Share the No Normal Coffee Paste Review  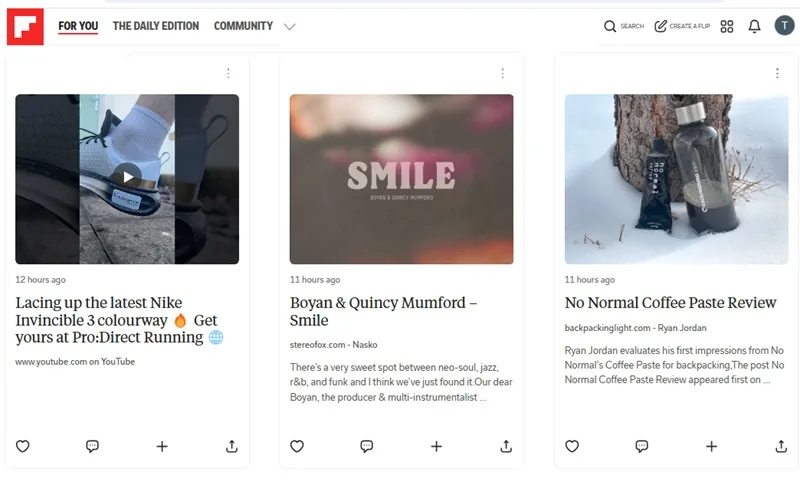point(781,446)
